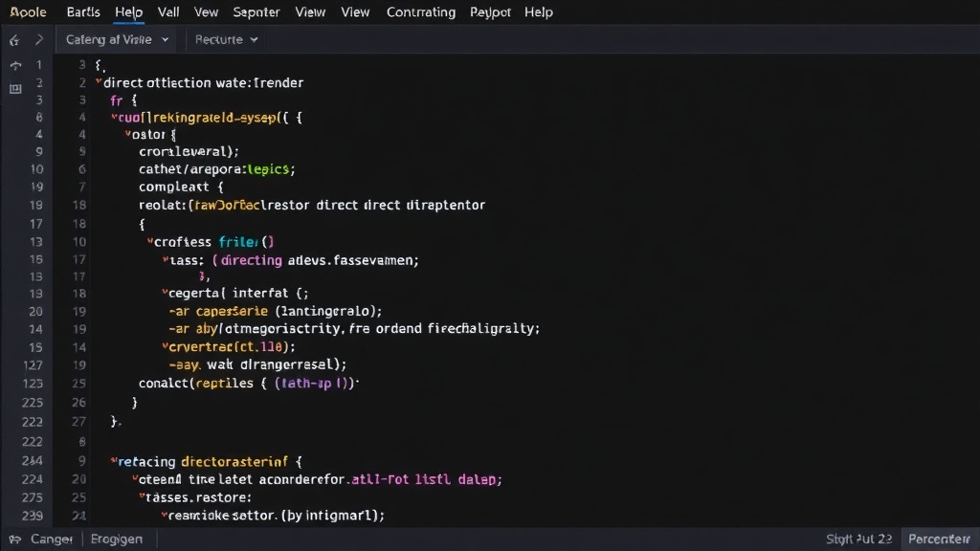Click the 'compleatt {' code line

tap(181, 187)
